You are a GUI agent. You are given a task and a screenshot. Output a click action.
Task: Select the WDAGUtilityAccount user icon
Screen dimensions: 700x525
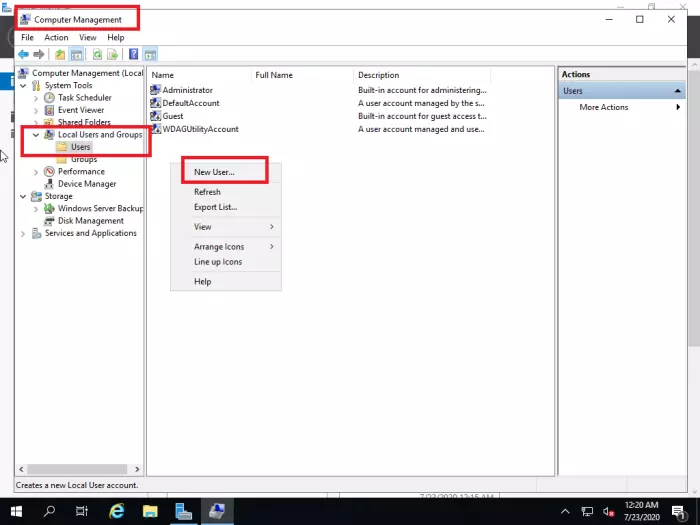pos(155,129)
